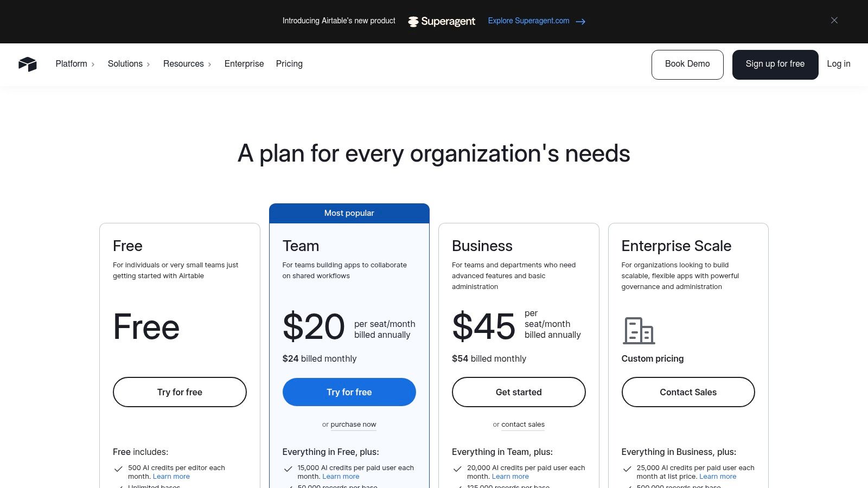Open the Pricing menu item
Screen dimensions: 868x488
pos(289,64)
